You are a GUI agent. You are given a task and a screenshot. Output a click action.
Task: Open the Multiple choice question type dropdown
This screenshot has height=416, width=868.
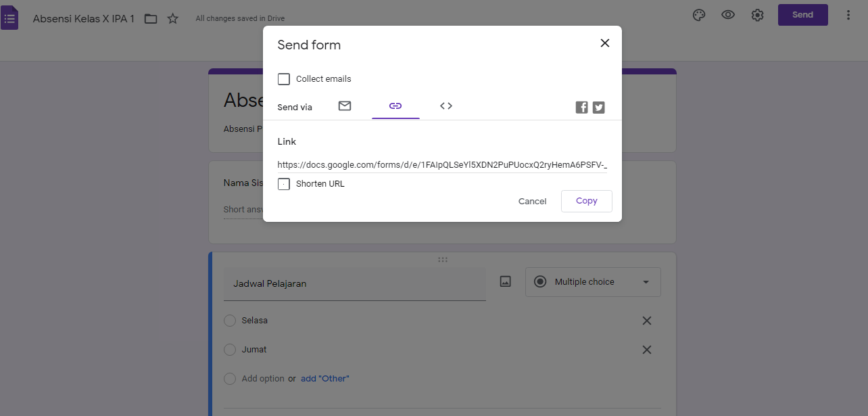[593, 282]
